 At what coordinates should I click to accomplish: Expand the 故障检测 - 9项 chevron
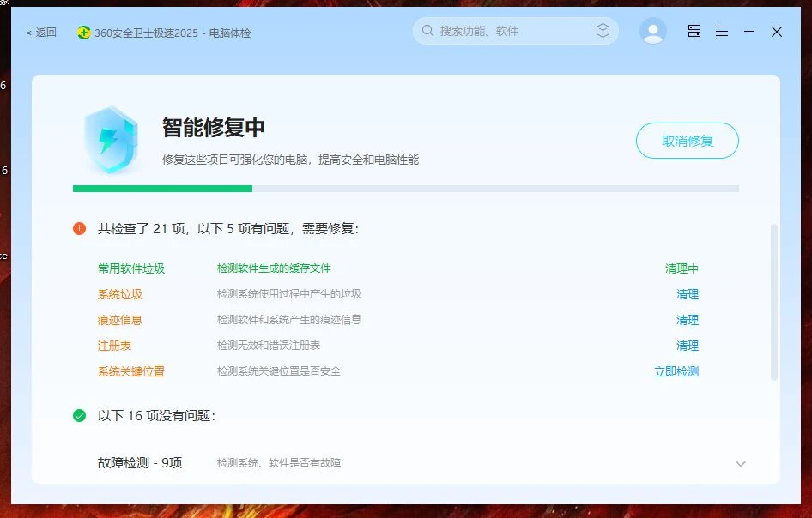click(x=741, y=464)
